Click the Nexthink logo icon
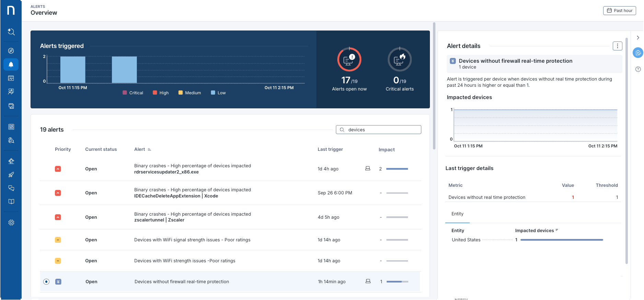 11,10
